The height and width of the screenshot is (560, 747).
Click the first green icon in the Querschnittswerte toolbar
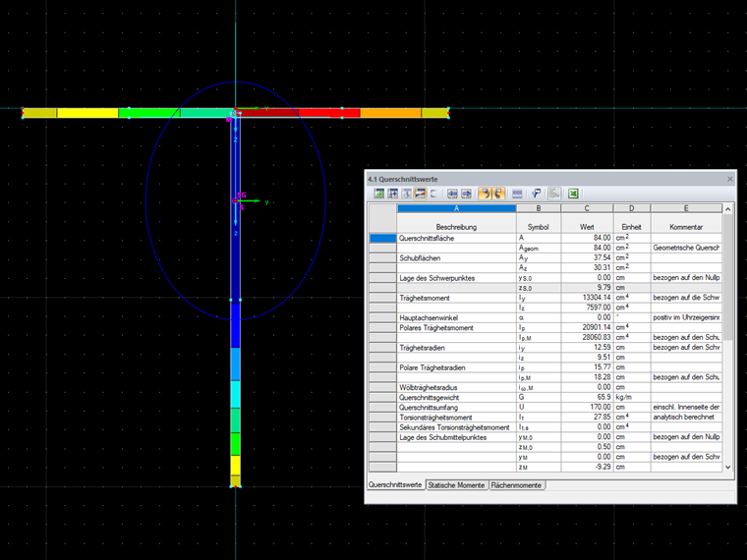pyautogui.click(x=378, y=194)
